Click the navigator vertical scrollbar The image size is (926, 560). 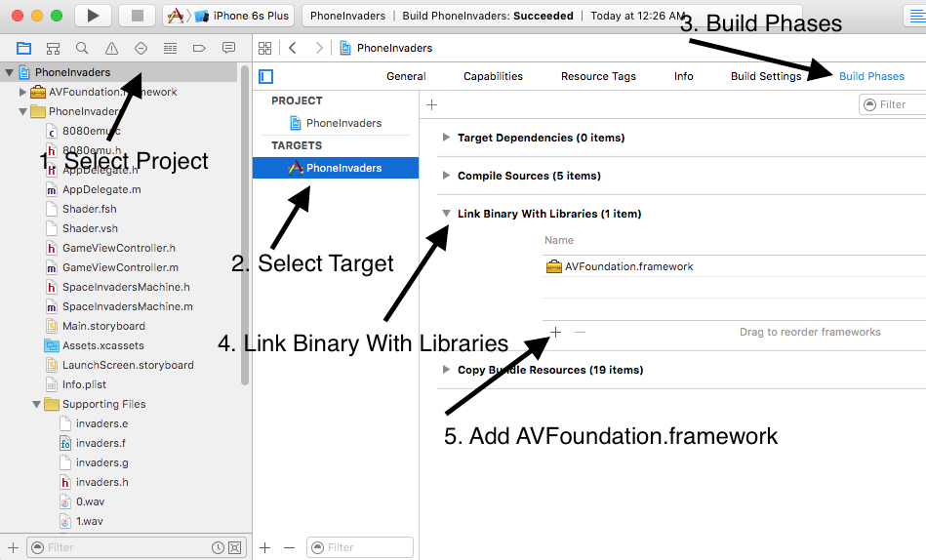pos(245,225)
